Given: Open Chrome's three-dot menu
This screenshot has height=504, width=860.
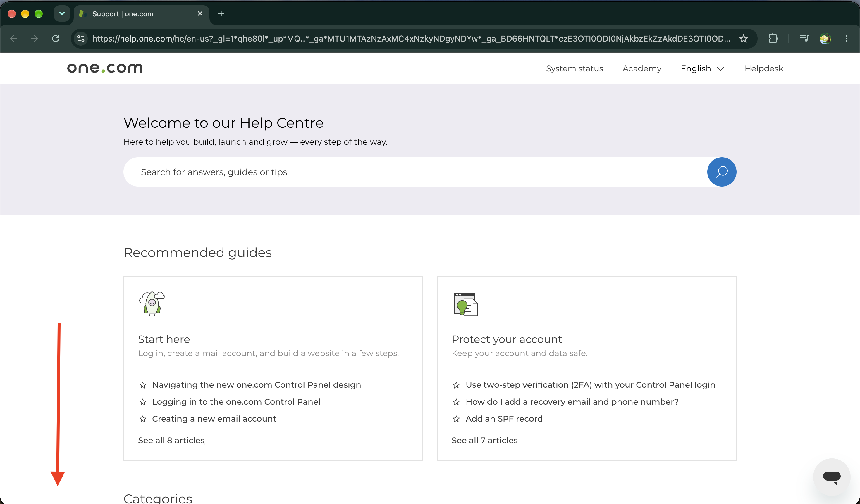Looking at the screenshot, I should tap(846, 39).
